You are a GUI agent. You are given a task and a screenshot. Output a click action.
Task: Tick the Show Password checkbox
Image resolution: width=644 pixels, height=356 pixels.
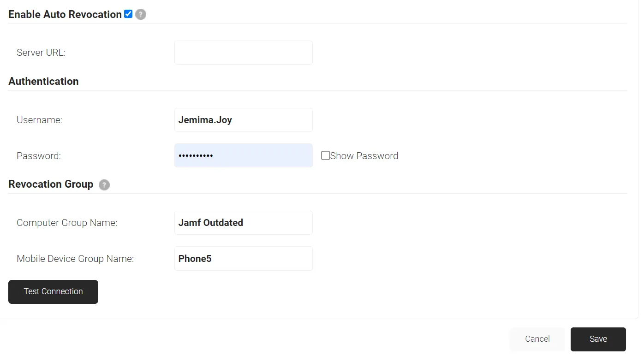pyautogui.click(x=325, y=155)
